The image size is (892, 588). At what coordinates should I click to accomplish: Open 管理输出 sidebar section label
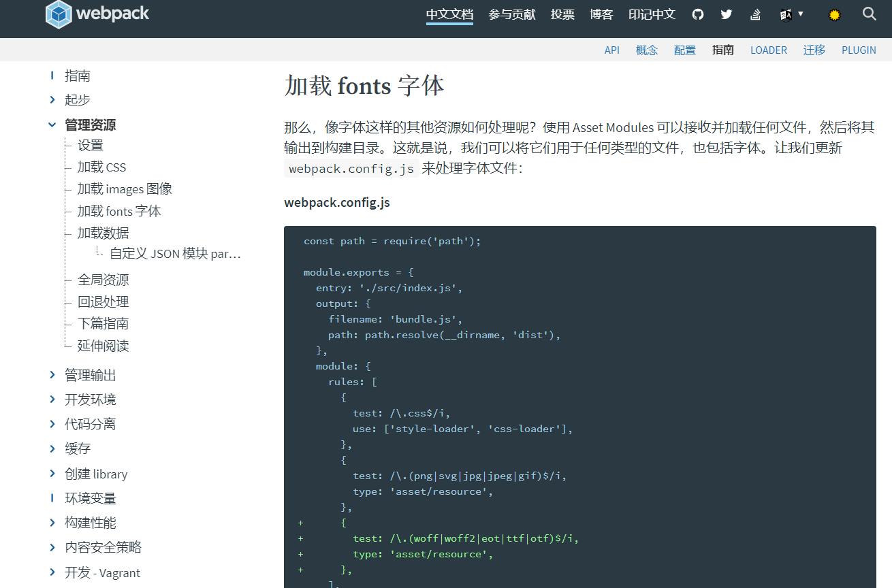pos(91,375)
